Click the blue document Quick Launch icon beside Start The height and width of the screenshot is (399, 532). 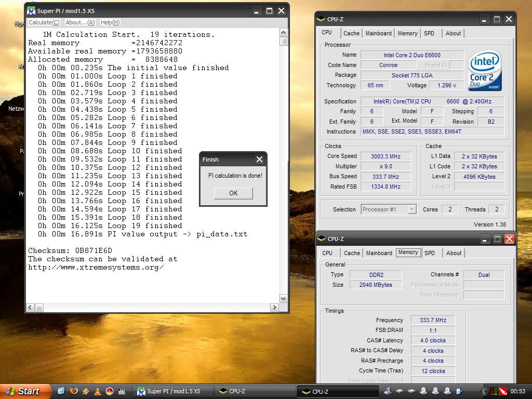61,391
